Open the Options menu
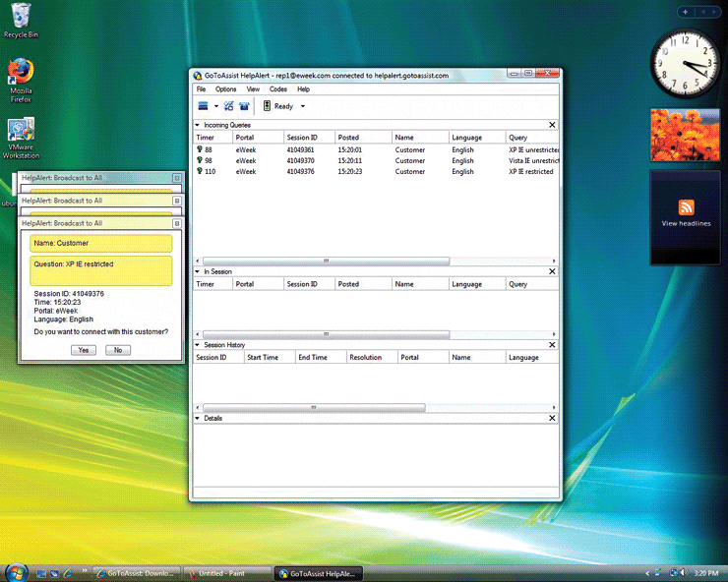This screenshot has height=582, width=728. [x=225, y=89]
